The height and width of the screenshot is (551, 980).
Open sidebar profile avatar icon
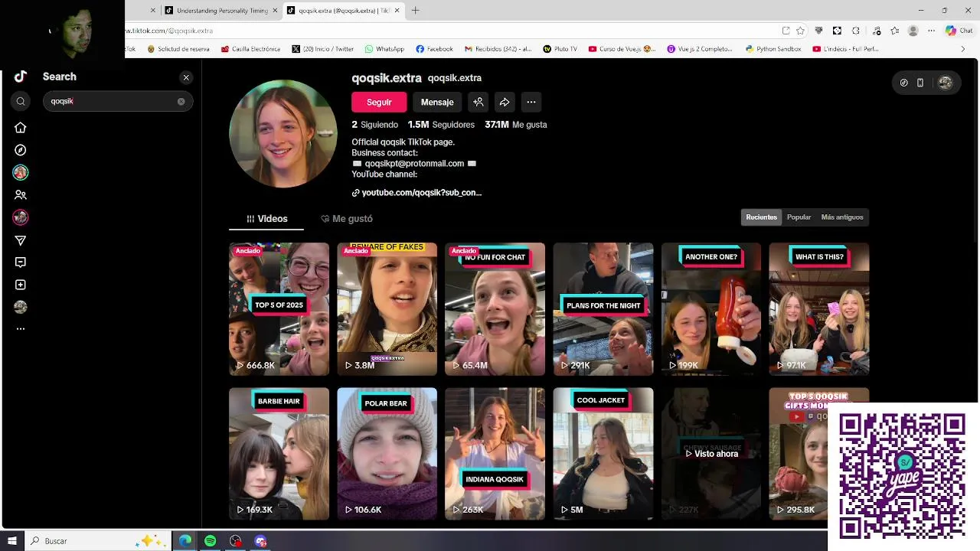(21, 307)
